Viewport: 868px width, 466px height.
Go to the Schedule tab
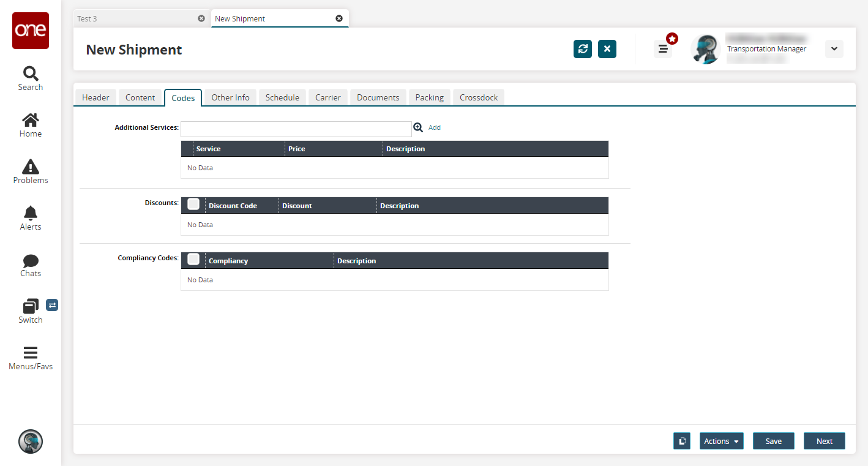(282, 97)
